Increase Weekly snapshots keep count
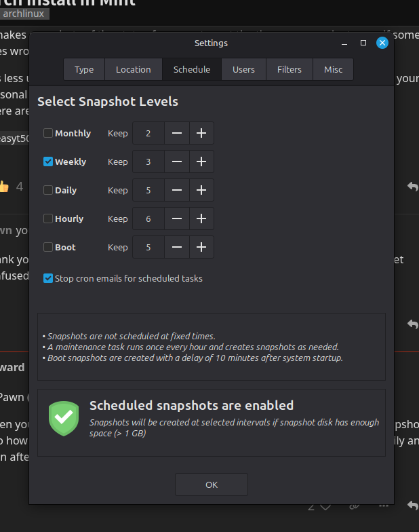419x532 pixels. pos(201,162)
